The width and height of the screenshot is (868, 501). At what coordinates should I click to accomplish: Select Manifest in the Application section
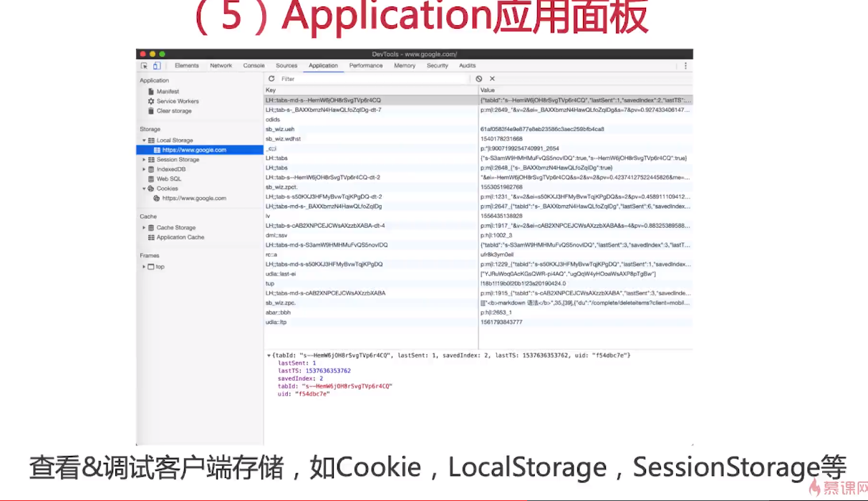coord(168,92)
